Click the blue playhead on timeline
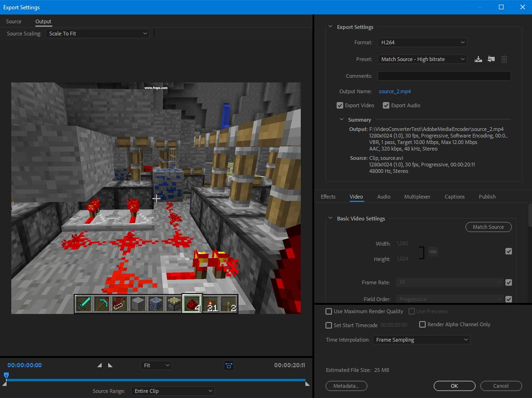532x398 pixels. tap(6, 376)
